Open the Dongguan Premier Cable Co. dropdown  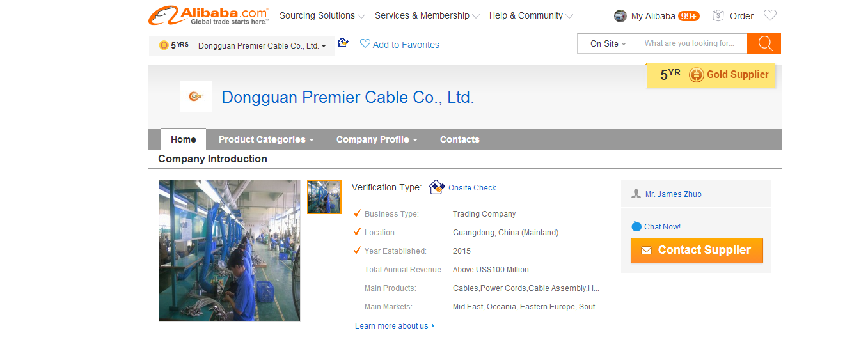click(x=262, y=46)
